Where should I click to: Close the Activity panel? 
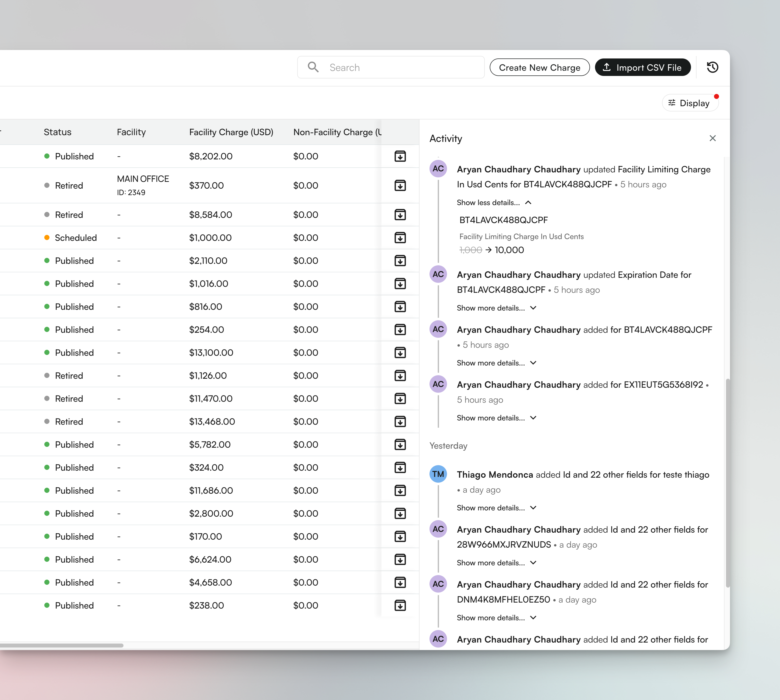point(712,138)
